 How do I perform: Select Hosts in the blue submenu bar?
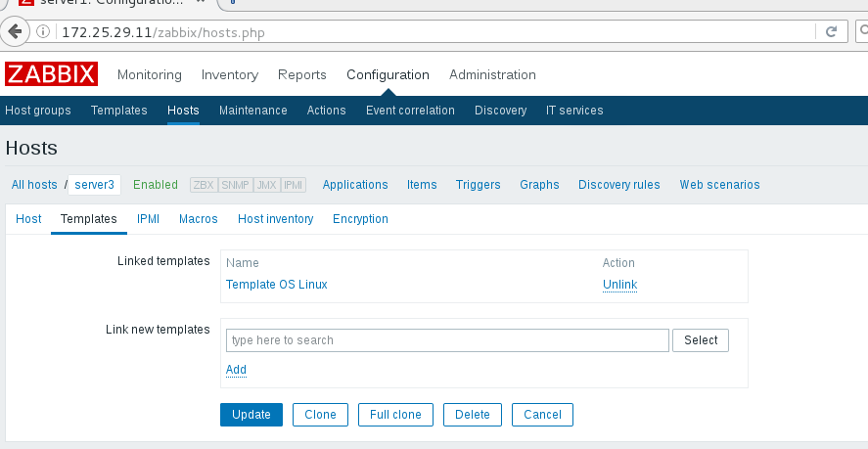183,111
